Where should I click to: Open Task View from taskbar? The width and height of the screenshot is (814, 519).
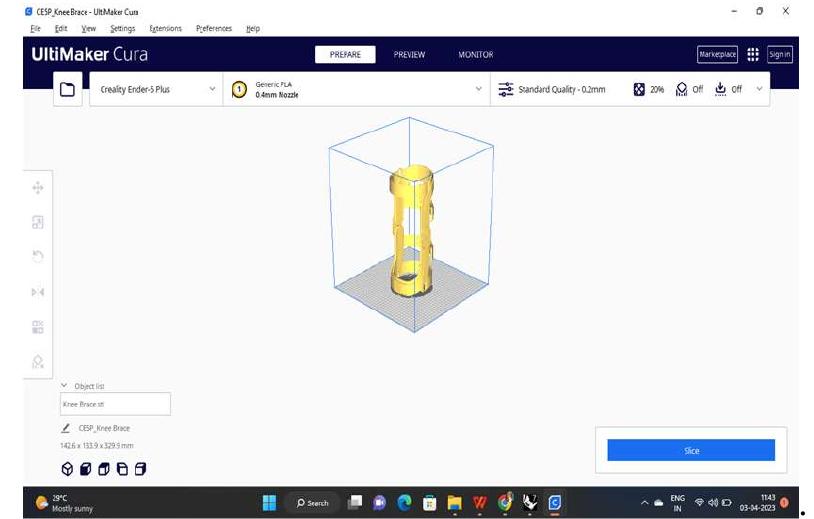pyautogui.click(x=355, y=502)
